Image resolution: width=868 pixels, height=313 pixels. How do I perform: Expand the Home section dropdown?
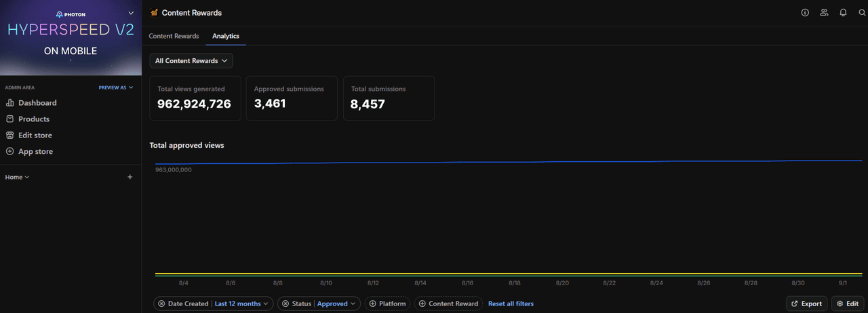click(x=17, y=177)
